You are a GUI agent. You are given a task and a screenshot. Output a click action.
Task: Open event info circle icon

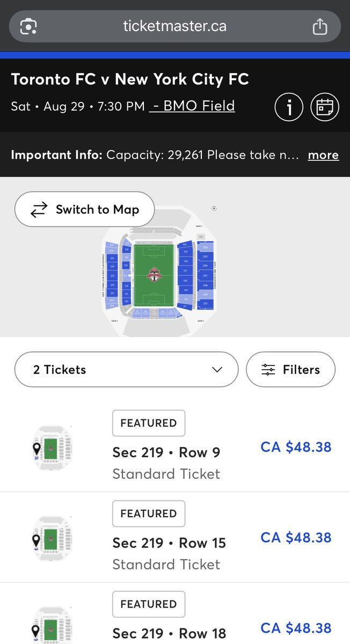pos(289,107)
